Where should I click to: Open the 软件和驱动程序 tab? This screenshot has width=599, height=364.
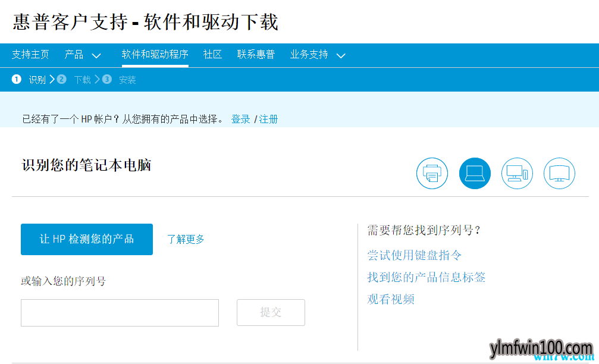click(155, 55)
